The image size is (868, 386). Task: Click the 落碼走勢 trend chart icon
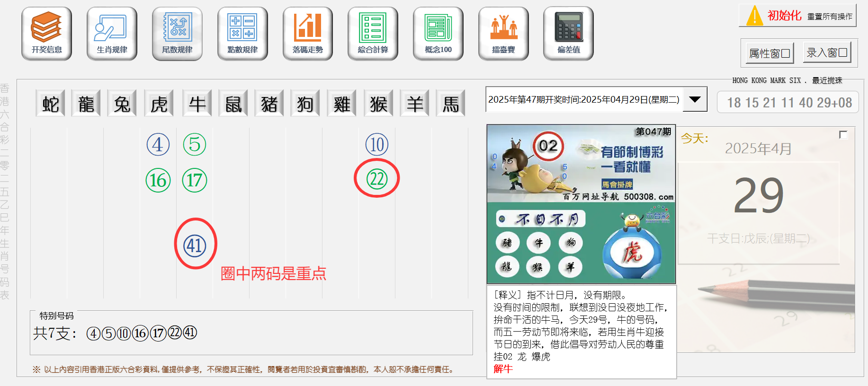[308, 33]
